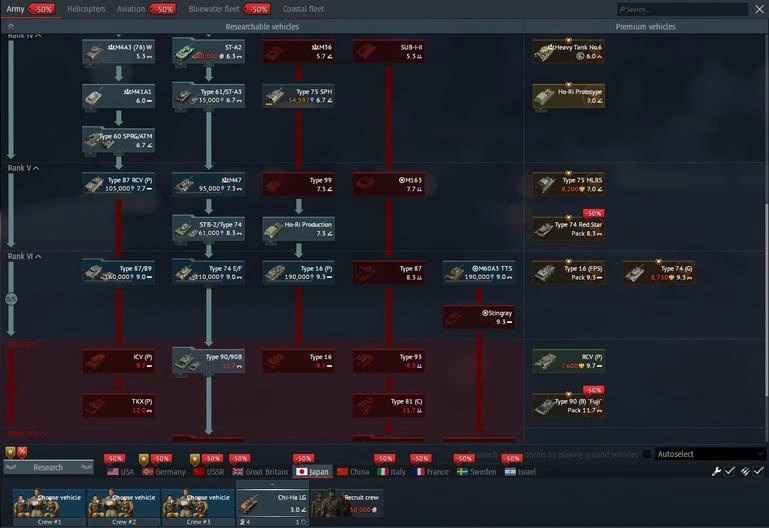Image resolution: width=769 pixels, height=528 pixels.
Task: Open the Type 75 MLRS premium card
Action: click(x=569, y=184)
